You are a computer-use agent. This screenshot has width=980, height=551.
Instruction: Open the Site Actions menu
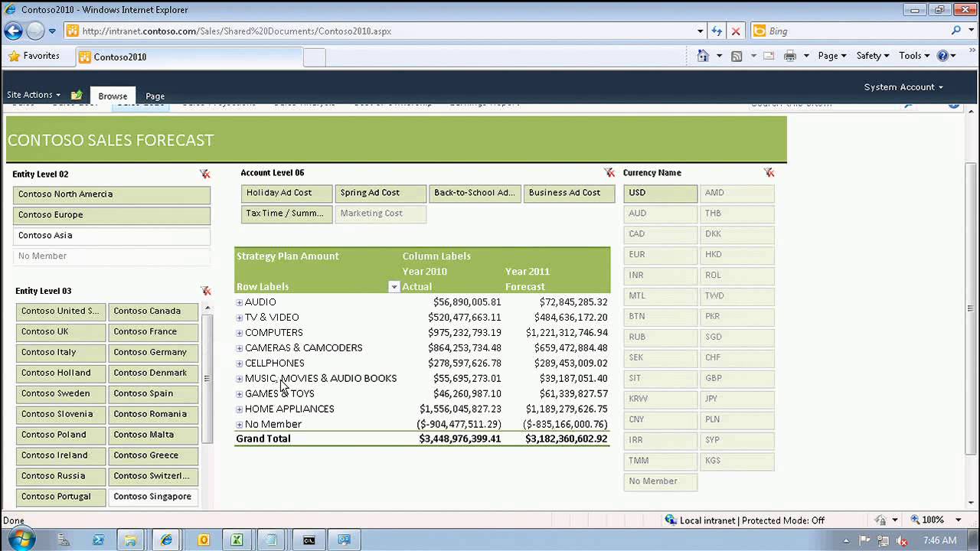point(33,95)
